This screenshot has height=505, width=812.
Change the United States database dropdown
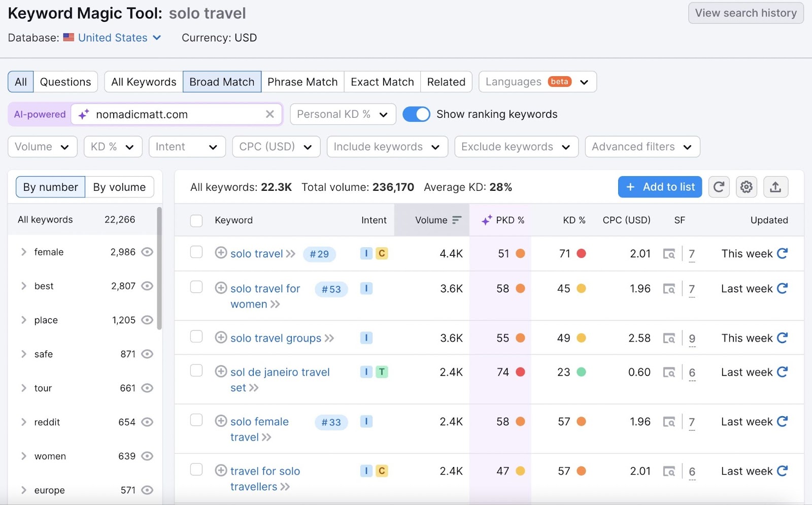coord(112,38)
